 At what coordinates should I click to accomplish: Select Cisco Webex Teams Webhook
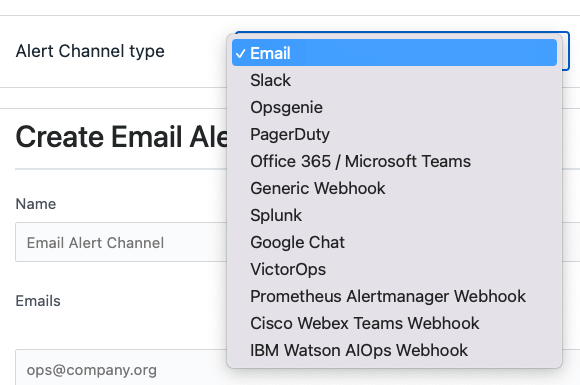coord(394,323)
